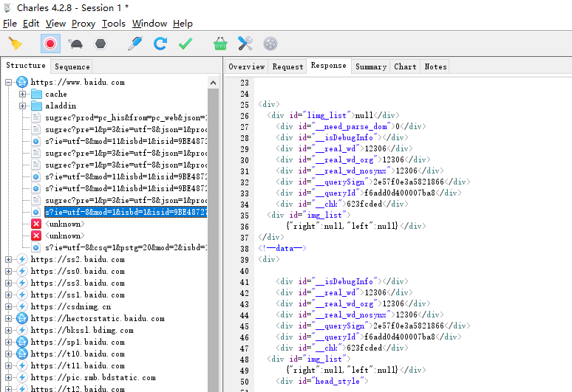Open the Window menu
The height and width of the screenshot is (392, 572).
[x=149, y=24]
